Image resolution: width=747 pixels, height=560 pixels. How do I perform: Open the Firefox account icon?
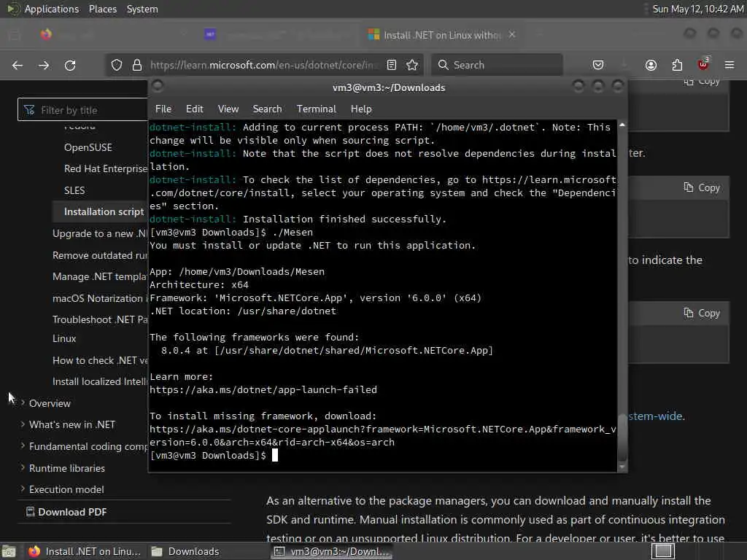(651, 65)
